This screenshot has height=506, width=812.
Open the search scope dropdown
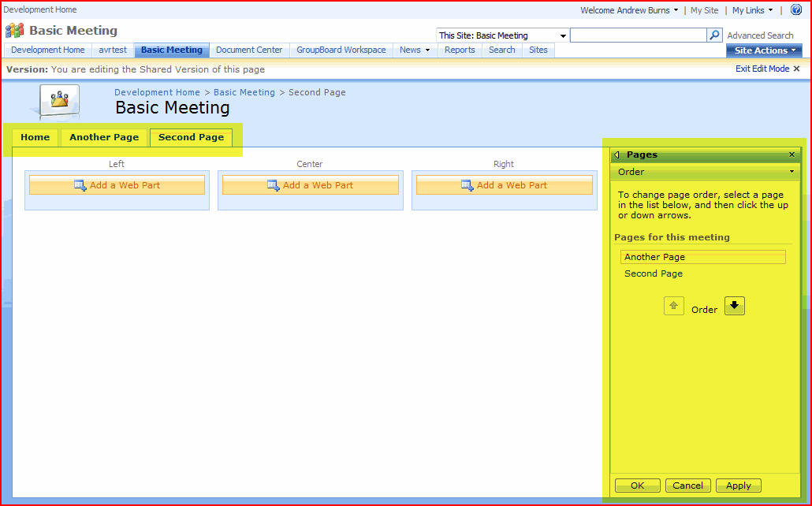(x=563, y=36)
